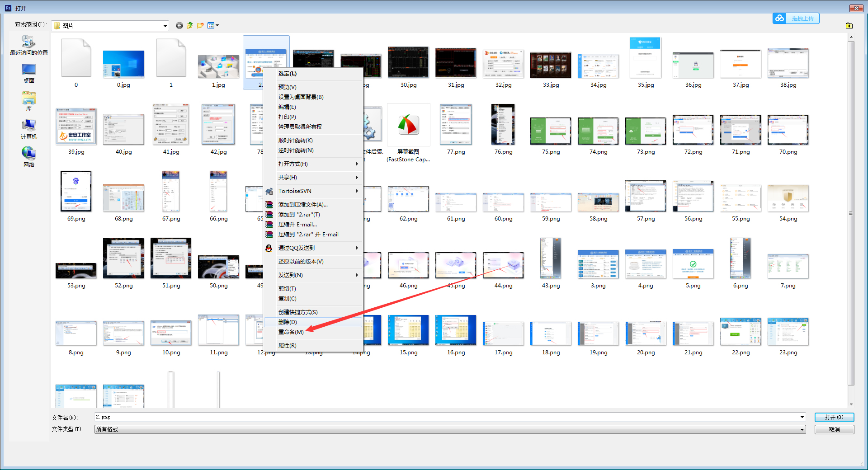Viewport: 868px width, 470px height.
Task: Open the Views dropdown arrow
Action: click(216, 25)
